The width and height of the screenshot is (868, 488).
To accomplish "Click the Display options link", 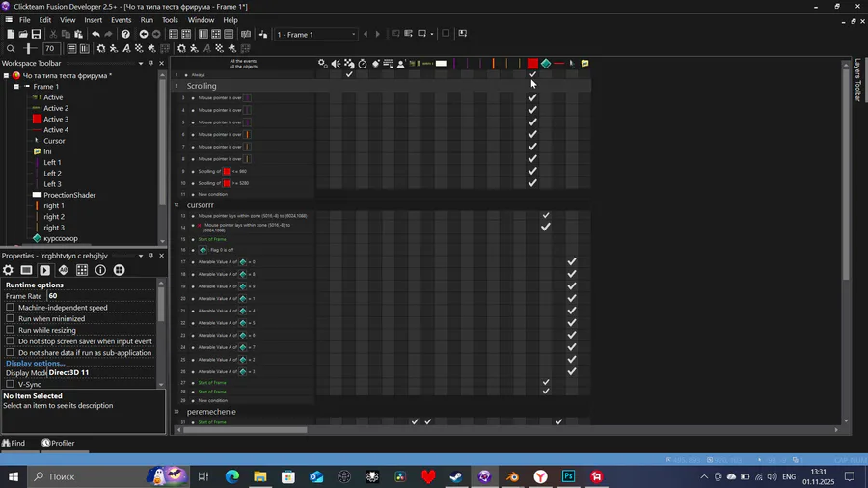I will click(36, 363).
